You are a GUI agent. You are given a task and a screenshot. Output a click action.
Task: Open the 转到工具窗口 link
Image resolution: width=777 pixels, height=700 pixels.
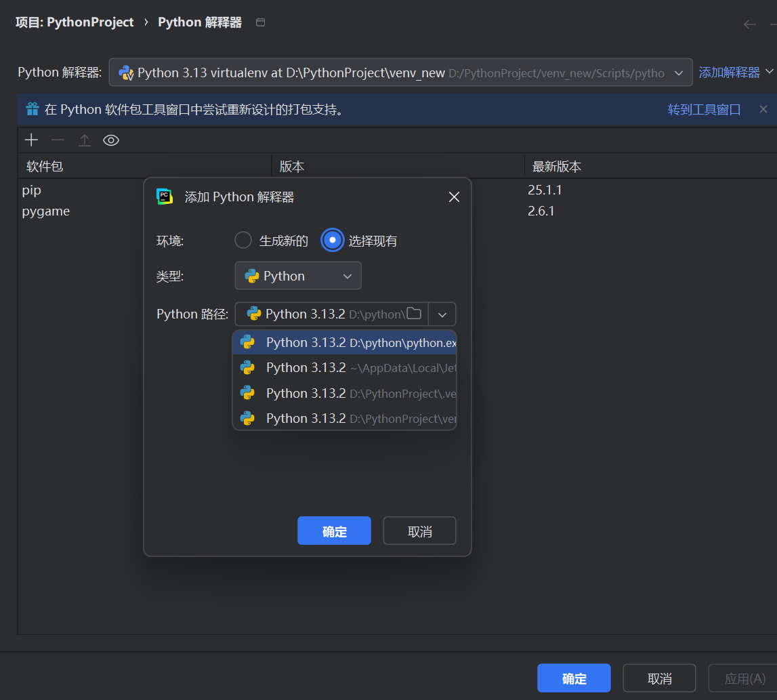coord(704,110)
